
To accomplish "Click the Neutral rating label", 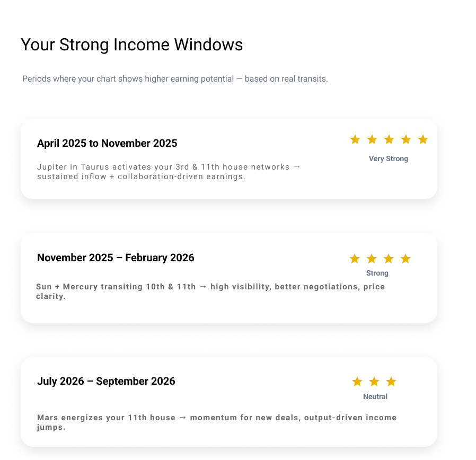I will click(x=375, y=396).
